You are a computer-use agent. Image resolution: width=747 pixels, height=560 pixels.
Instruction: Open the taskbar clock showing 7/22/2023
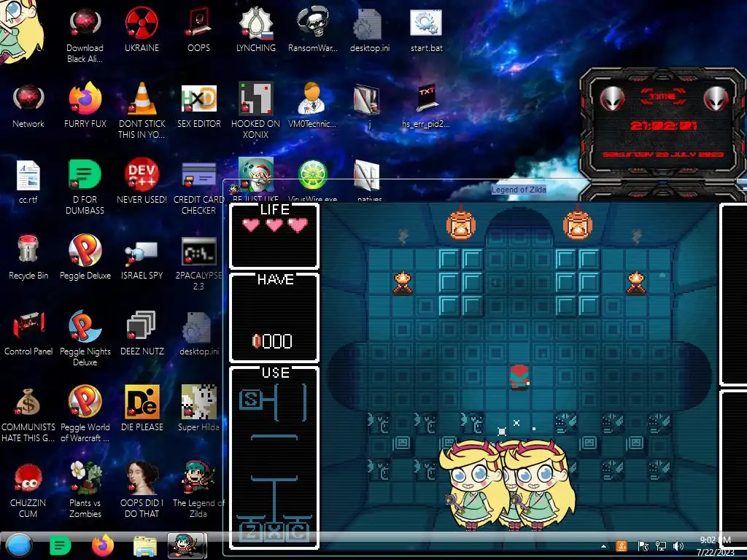[x=715, y=546]
